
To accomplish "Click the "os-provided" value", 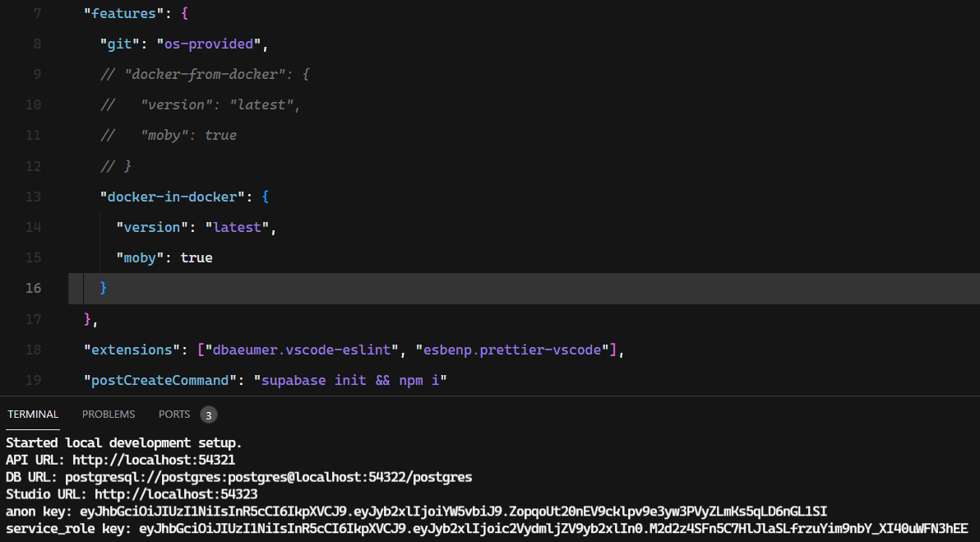I will tap(209, 44).
